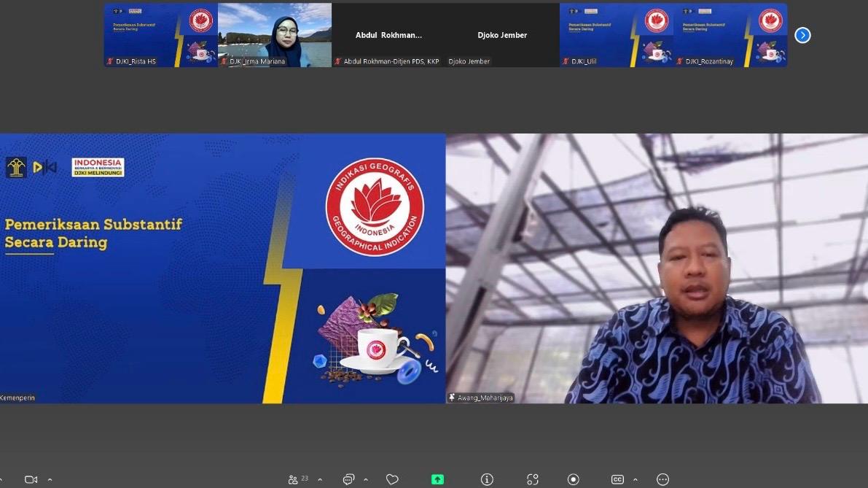This screenshot has width=868, height=488.
Task: Open the More options ellipsis
Action: click(x=662, y=479)
